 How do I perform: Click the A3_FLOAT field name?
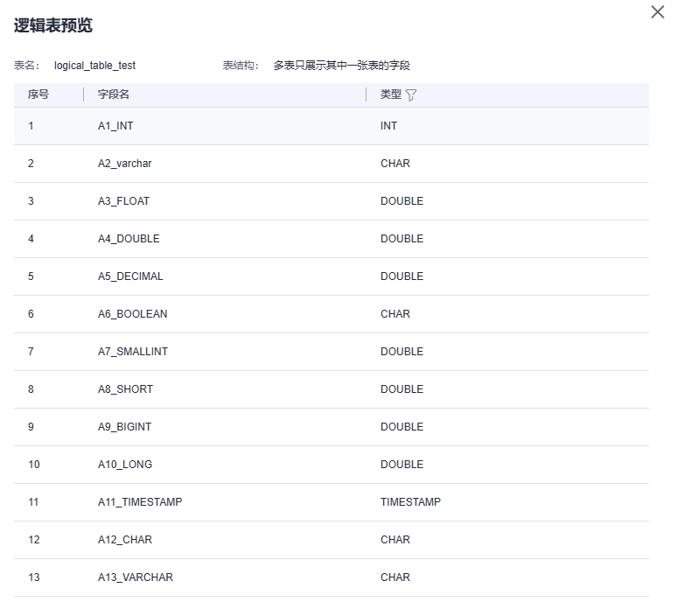click(123, 201)
